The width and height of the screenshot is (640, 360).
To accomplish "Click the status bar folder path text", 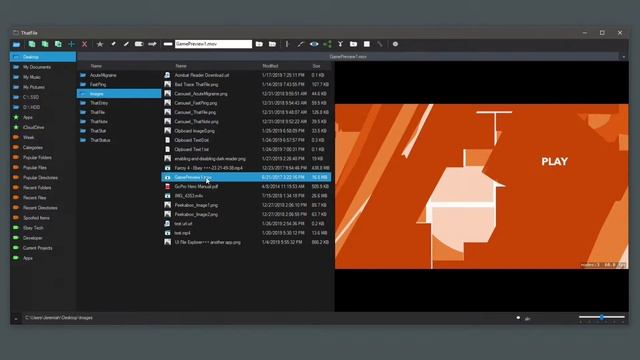I will coord(59,318).
